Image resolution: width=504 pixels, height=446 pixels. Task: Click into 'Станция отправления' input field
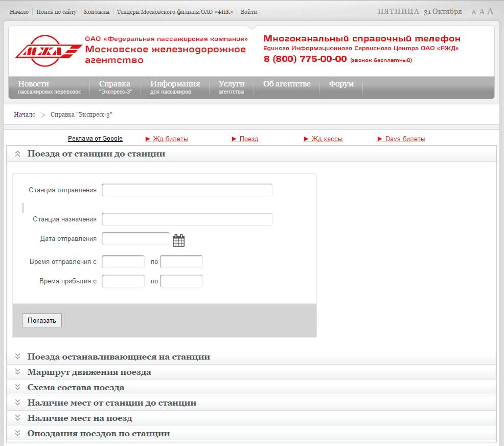click(x=187, y=190)
